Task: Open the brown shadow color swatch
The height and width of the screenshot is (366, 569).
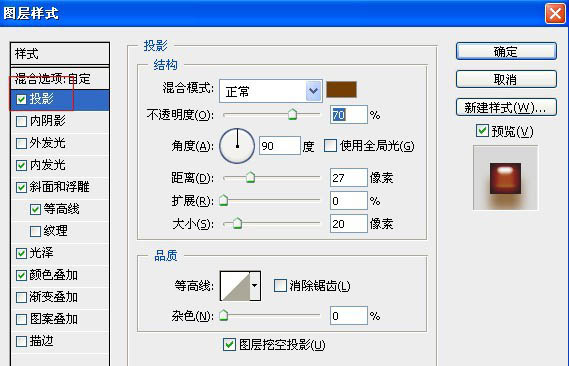Action: coord(341,90)
